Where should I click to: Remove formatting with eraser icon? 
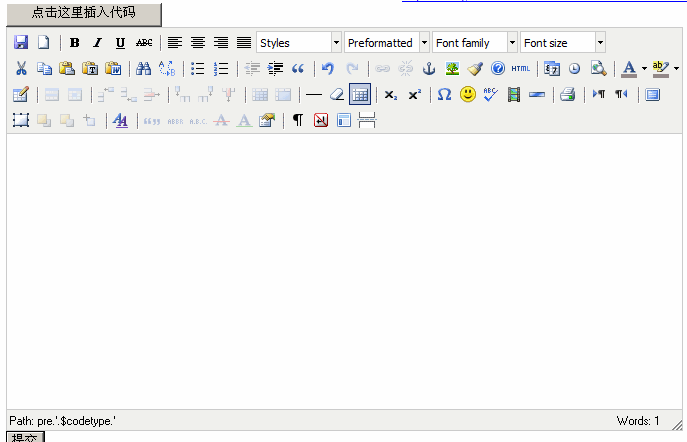pyautogui.click(x=336, y=94)
